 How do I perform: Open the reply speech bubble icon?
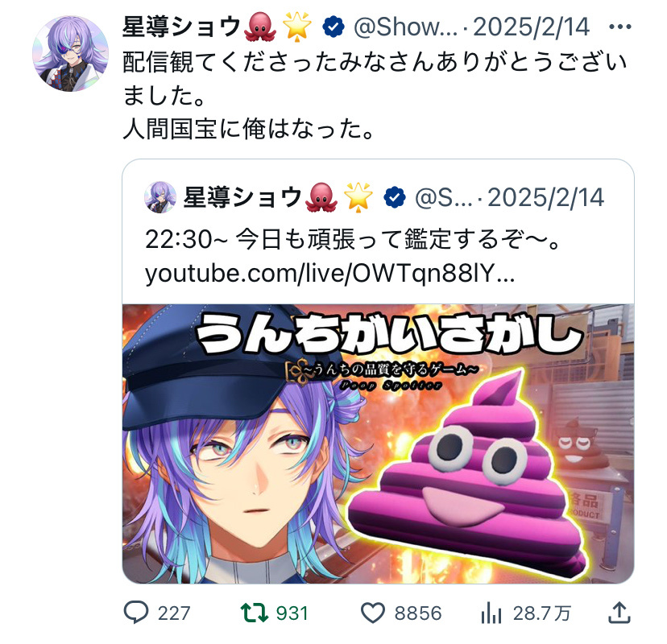pyautogui.click(x=136, y=613)
